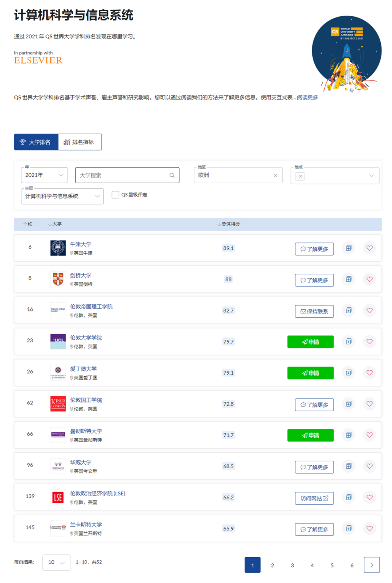392x583 pixels.
Task: Favorite Cambridge (剑桥大学) with heart icon
Action: coord(369,280)
